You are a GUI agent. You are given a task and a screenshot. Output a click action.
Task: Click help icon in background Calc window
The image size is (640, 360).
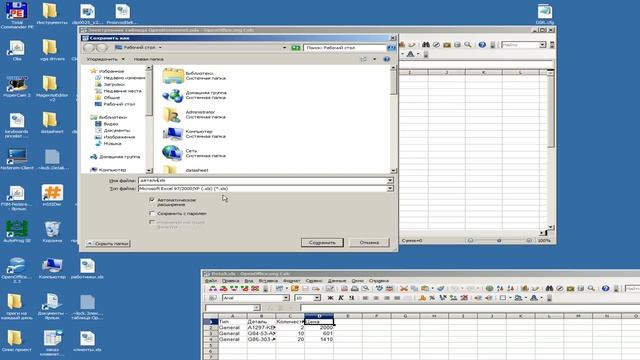[482, 44]
